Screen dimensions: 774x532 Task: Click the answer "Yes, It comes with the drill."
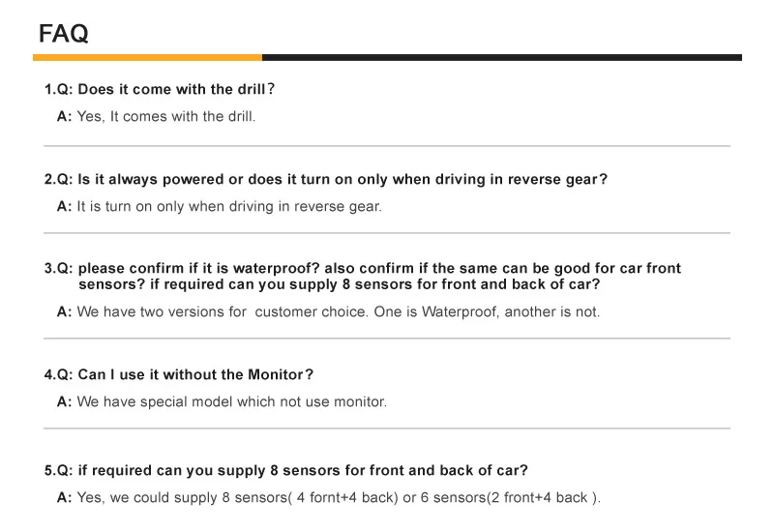(166, 116)
